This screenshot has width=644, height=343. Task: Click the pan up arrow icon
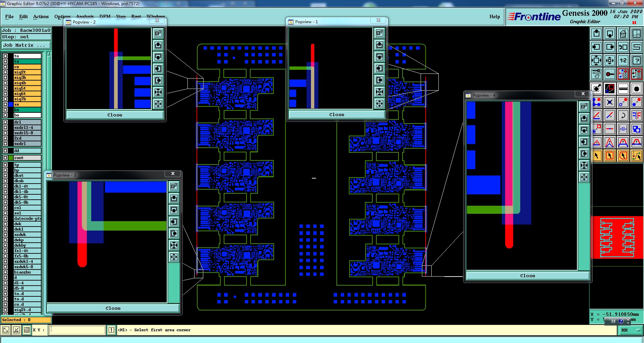tap(596, 34)
